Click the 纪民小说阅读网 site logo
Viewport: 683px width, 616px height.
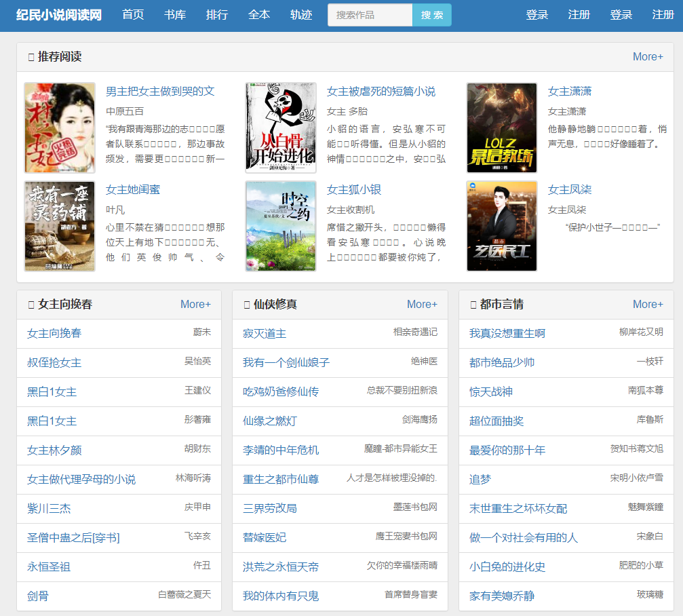click(59, 15)
